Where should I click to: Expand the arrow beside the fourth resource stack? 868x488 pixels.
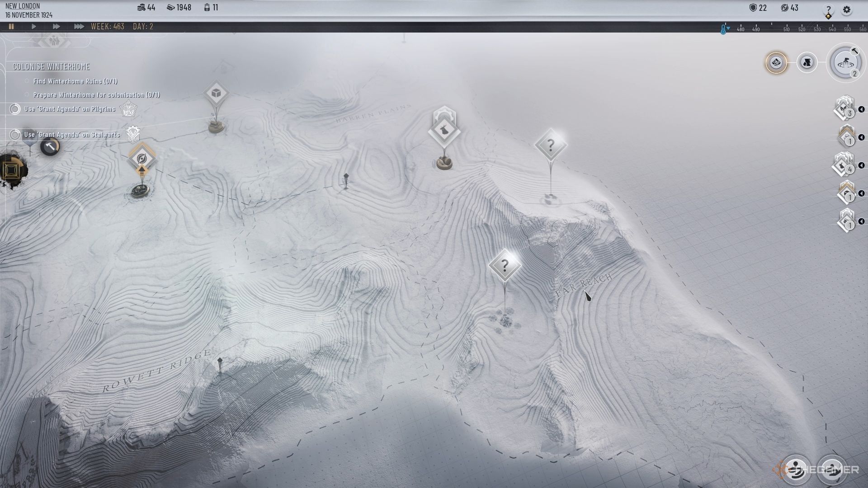861,193
